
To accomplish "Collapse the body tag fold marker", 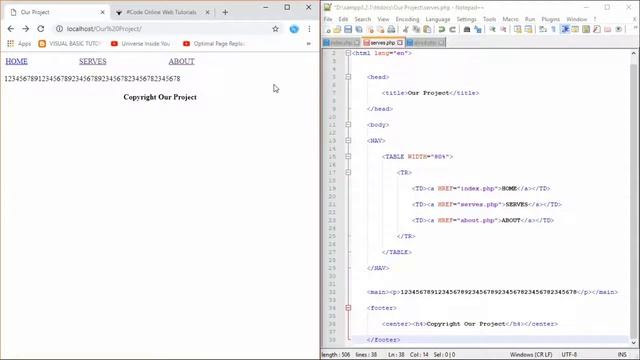I will point(348,124).
